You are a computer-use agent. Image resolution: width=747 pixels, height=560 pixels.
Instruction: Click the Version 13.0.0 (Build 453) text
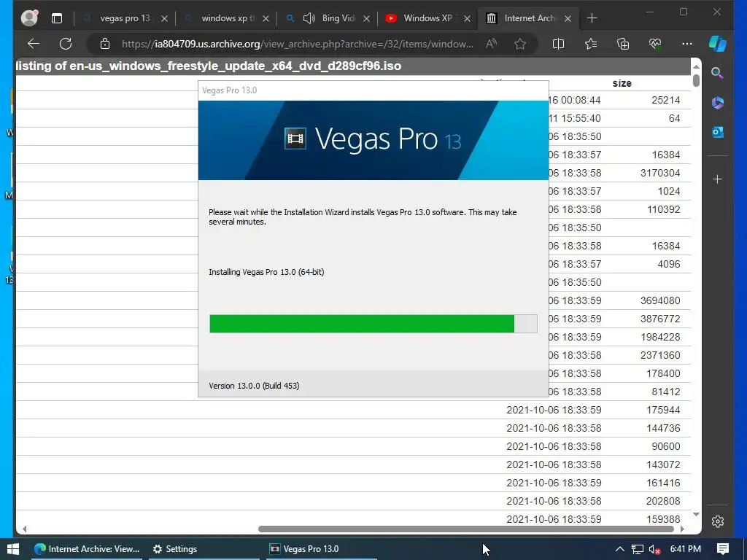254,386
